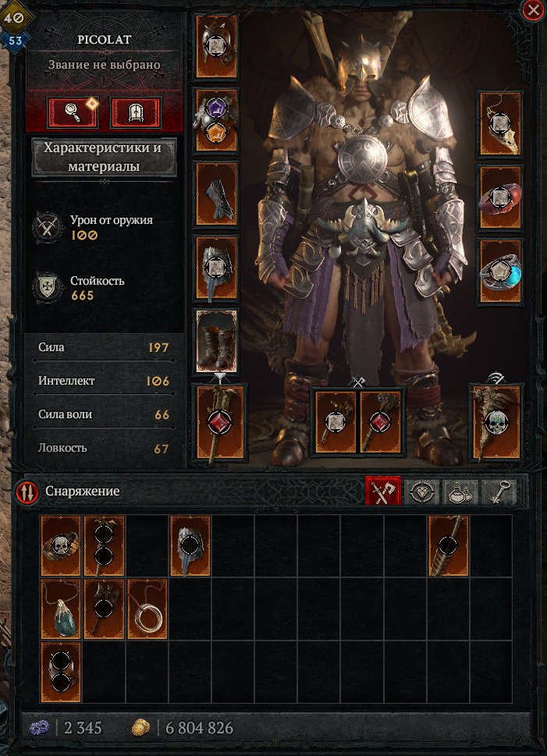
Task: Open the equipment tab with axe icon
Action: (x=383, y=492)
